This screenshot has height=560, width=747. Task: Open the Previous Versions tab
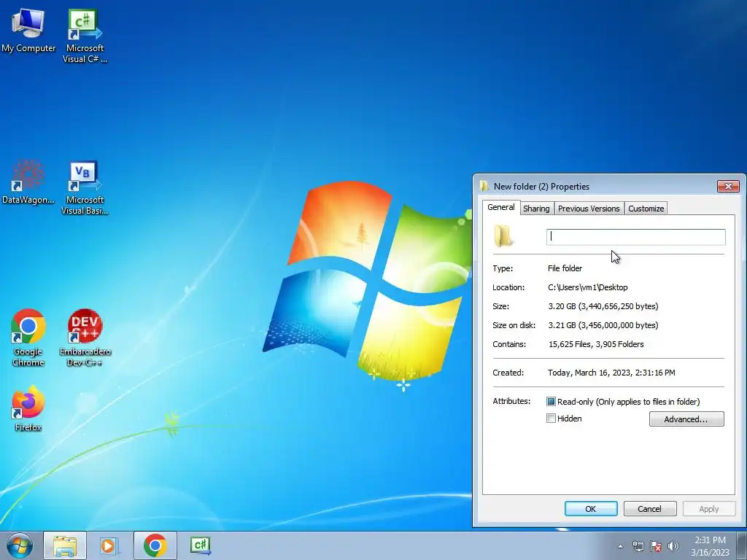click(x=589, y=209)
